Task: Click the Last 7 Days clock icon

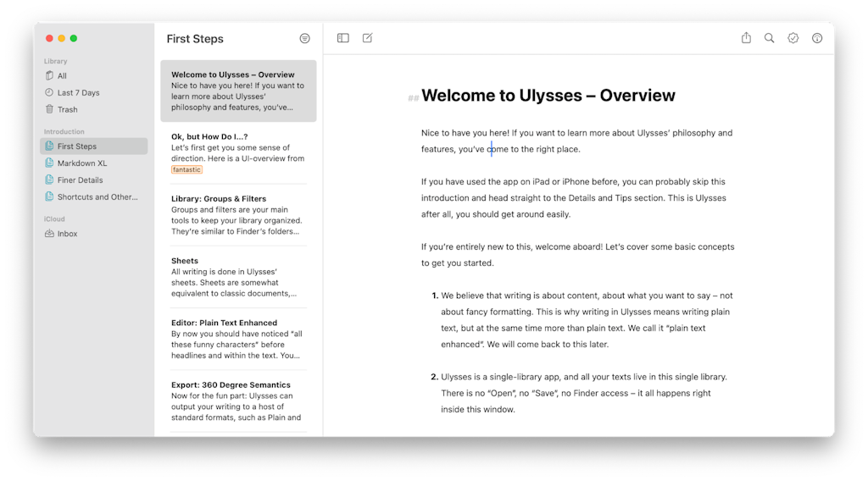Action: tap(49, 92)
